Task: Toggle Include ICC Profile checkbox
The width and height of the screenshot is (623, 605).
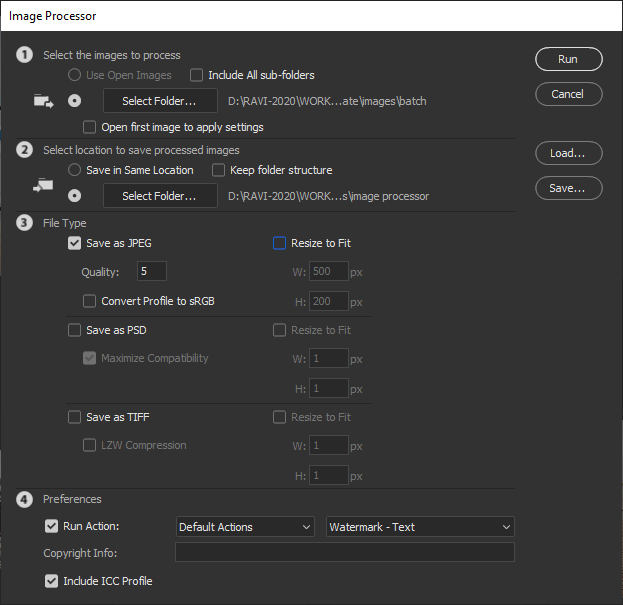Action: pos(52,580)
